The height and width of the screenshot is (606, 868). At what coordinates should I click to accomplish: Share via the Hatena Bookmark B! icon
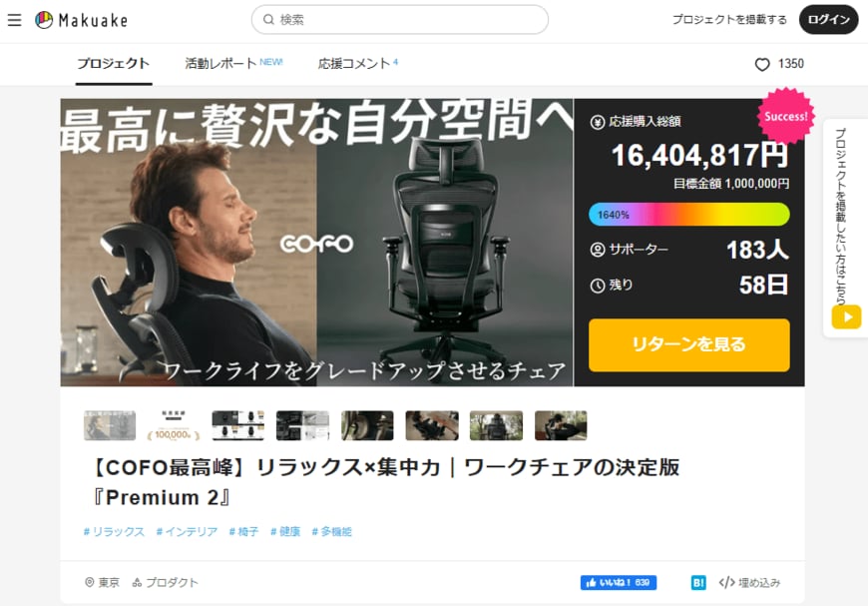tap(696, 581)
